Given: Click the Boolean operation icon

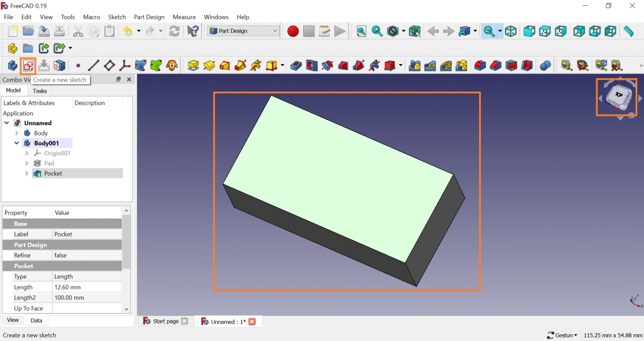Looking at the screenshot, I should click(x=545, y=66).
